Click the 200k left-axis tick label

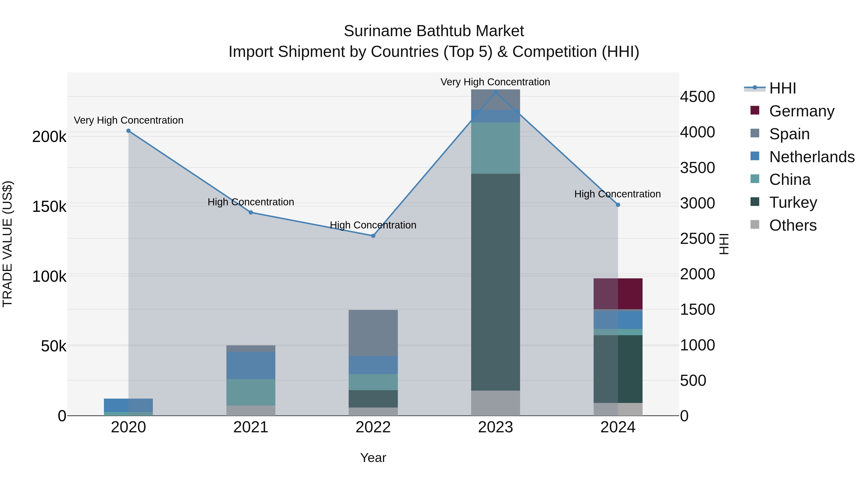click(x=49, y=137)
